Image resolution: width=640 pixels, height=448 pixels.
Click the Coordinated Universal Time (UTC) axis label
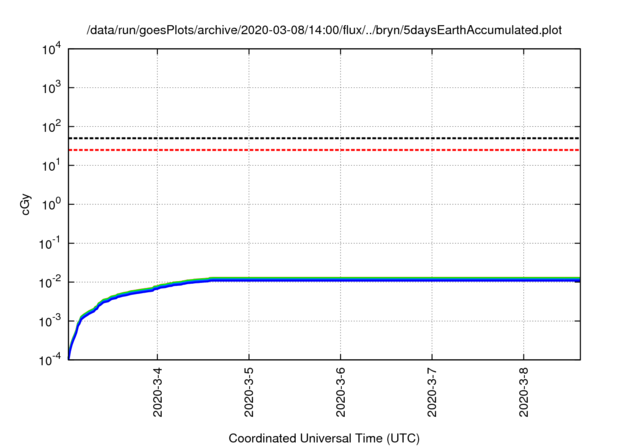[x=324, y=438]
